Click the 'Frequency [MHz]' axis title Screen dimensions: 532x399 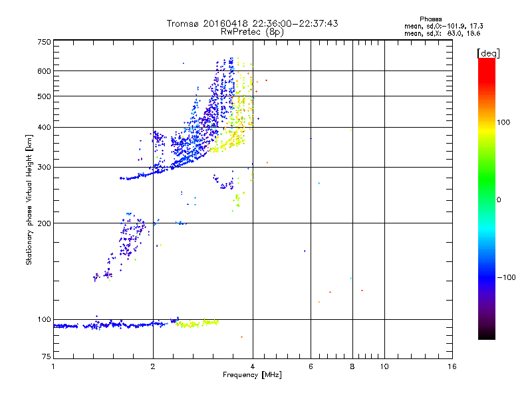pos(252,375)
